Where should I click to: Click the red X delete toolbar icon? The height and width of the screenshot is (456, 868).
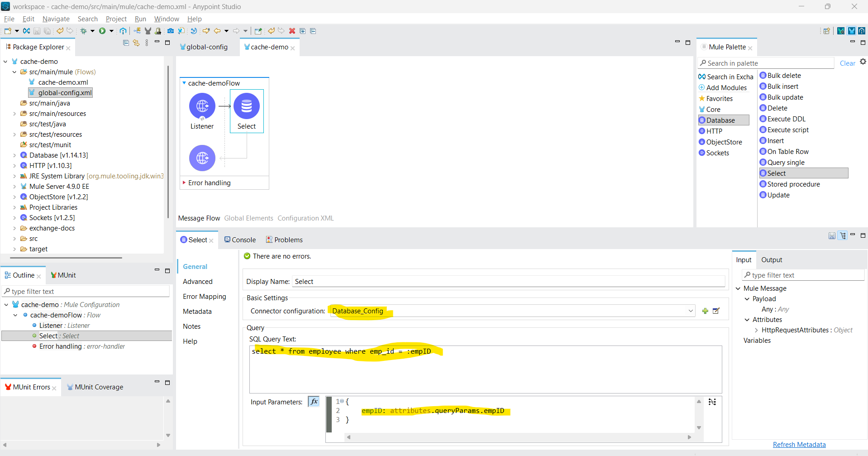tap(292, 31)
